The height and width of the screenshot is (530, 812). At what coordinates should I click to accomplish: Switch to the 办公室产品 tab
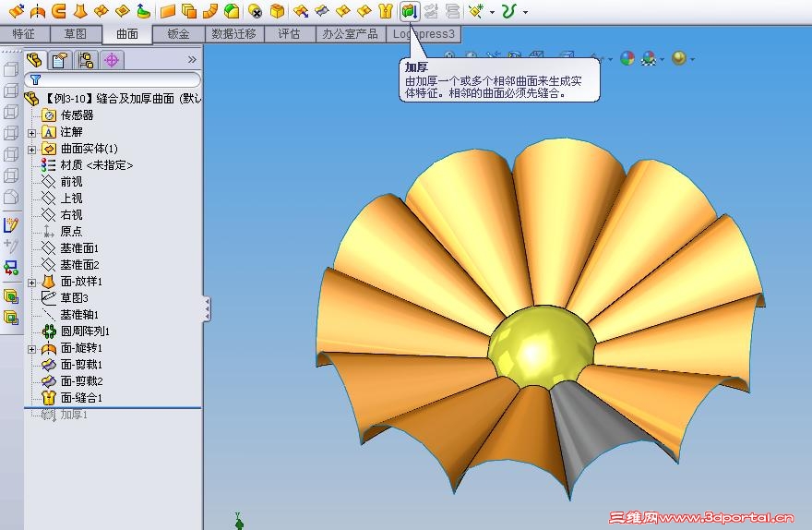click(350, 33)
